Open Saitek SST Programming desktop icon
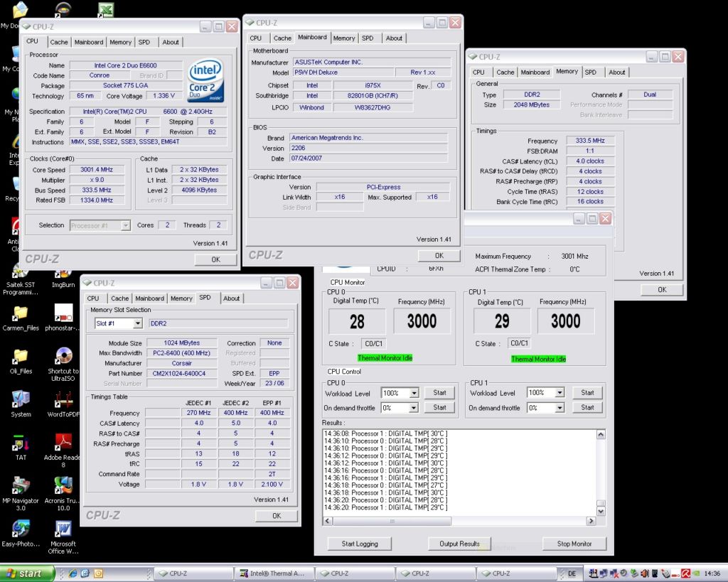 click(x=20, y=279)
